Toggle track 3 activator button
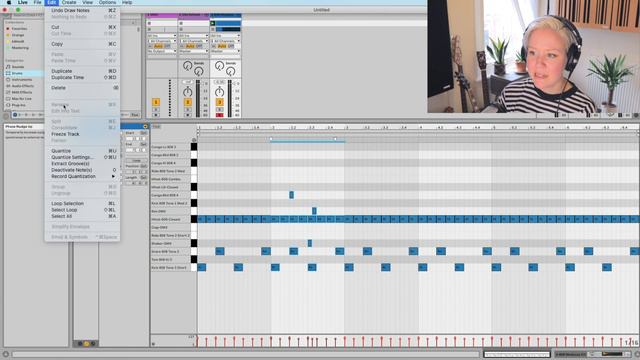 219,102
